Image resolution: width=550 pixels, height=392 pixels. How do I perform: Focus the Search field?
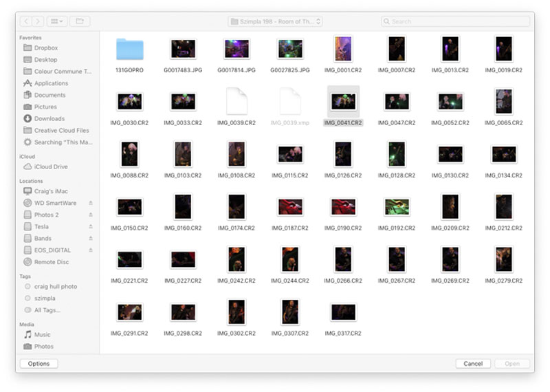pyautogui.click(x=456, y=21)
